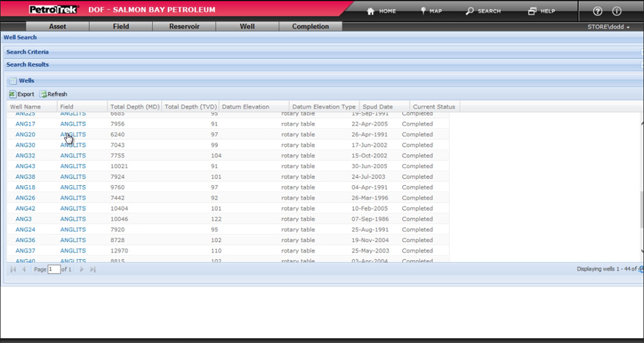The height and width of the screenshot is (343, 644).
Task: Open well ANG30 link
Action: tap(25, 145)
